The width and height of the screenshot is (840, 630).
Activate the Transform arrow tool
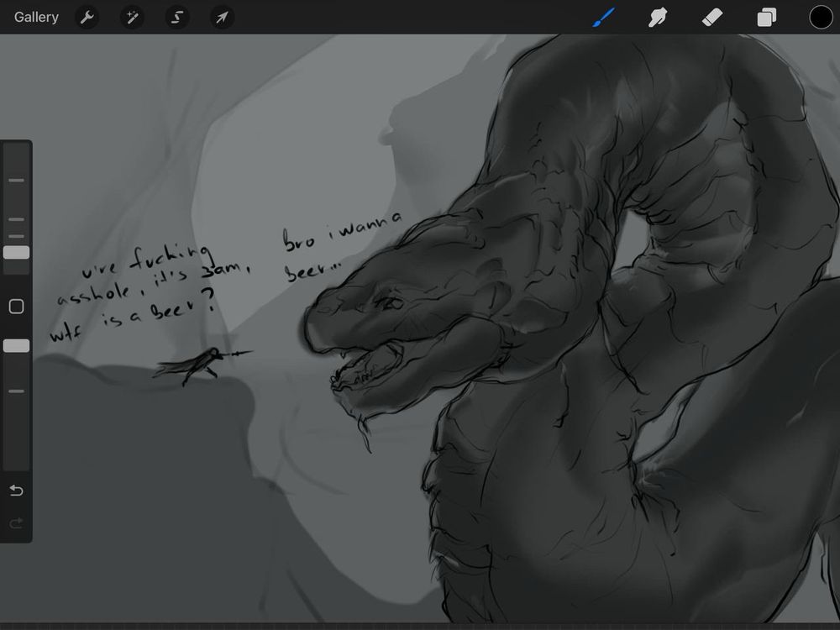click(x=222, y=17)
